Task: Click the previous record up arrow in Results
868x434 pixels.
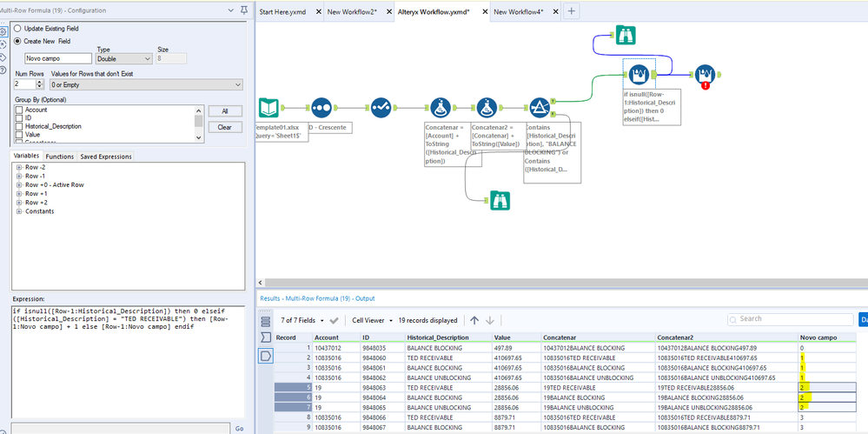Action: pyautogui.click(x=474, y=320)
